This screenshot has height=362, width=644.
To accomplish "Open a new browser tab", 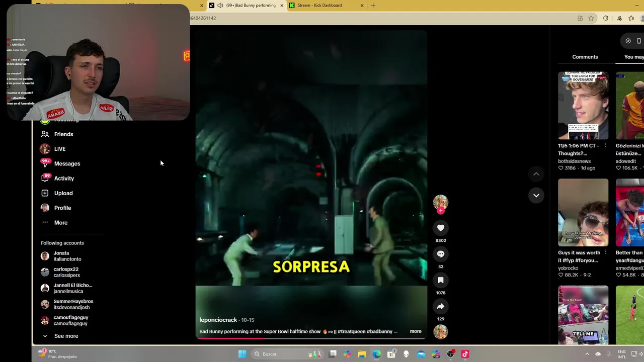I will pos(373,6).
